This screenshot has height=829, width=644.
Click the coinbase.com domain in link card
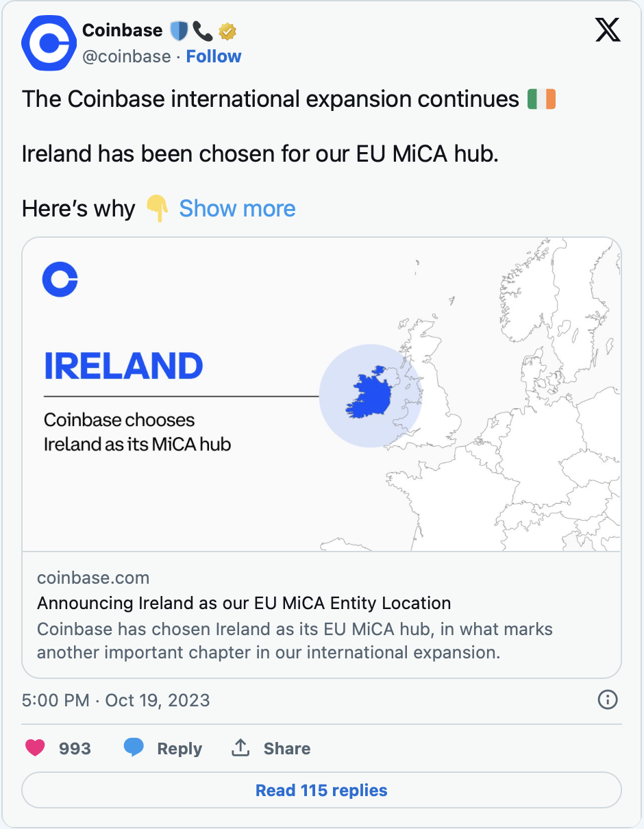coord(93,578)
